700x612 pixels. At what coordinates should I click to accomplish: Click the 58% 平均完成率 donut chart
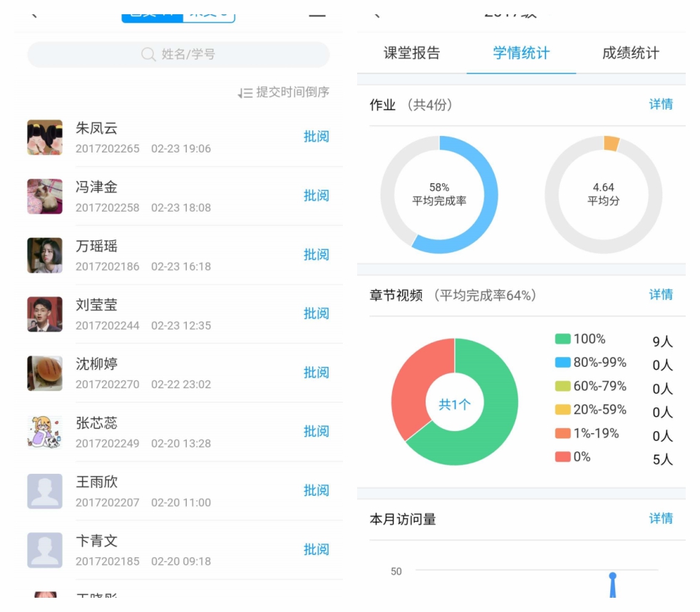[x=439, y=195]
